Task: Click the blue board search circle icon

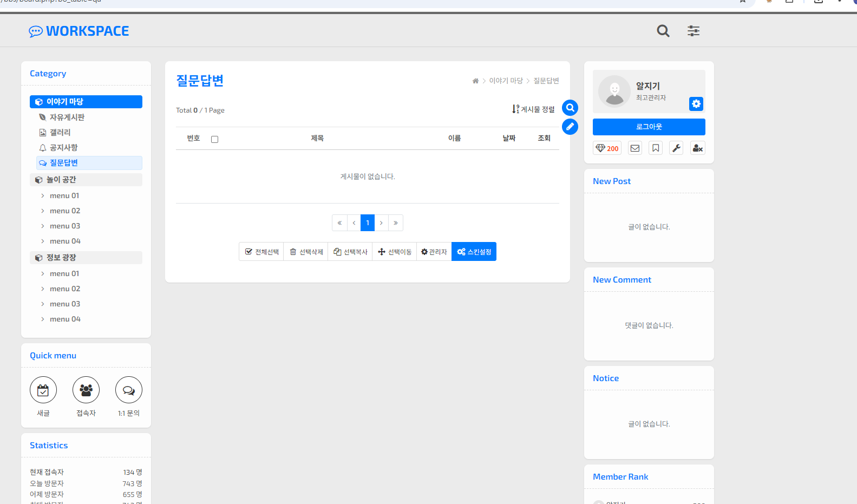Action: (570, 108)
